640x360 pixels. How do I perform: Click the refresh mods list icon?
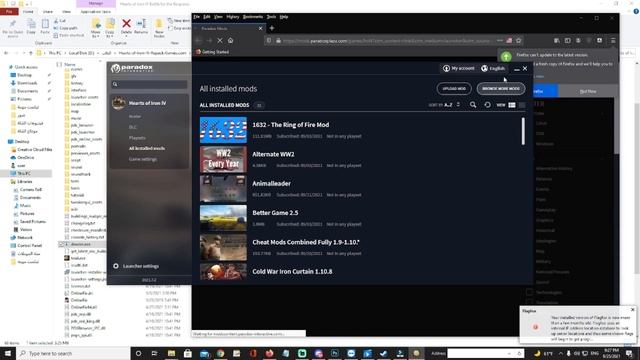coord(487,105)
